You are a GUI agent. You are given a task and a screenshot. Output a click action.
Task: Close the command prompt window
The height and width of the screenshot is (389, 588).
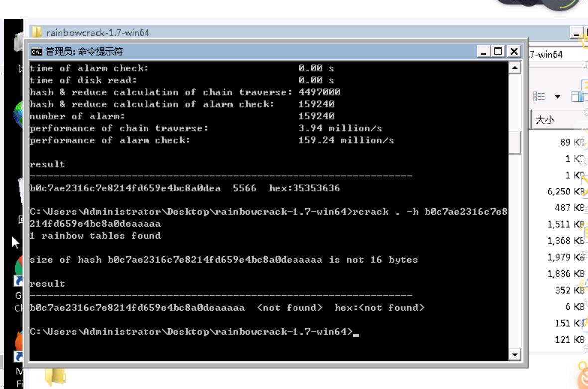[514, 51]
